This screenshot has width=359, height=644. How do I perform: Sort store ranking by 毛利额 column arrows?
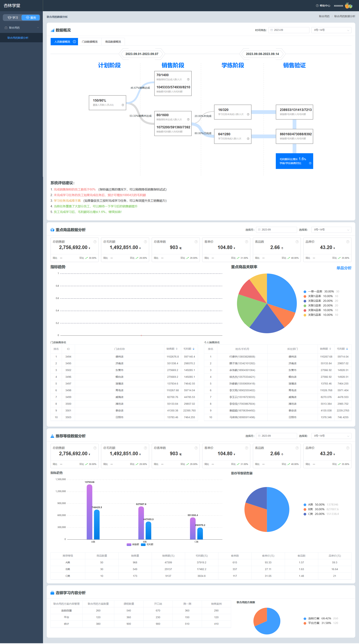[x=194, y=349]
